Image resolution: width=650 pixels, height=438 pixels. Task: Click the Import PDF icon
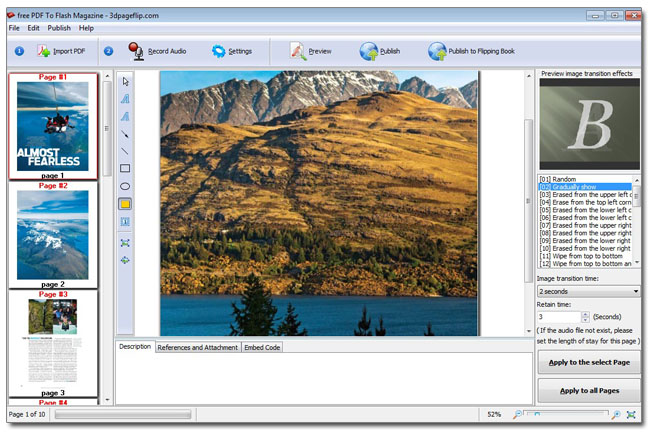43,51
